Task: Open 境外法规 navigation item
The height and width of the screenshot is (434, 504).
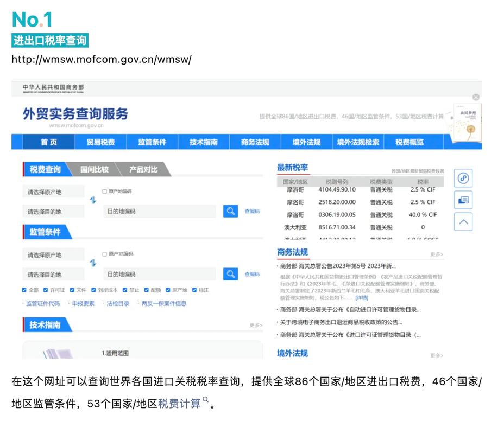Action: point(306,142)
